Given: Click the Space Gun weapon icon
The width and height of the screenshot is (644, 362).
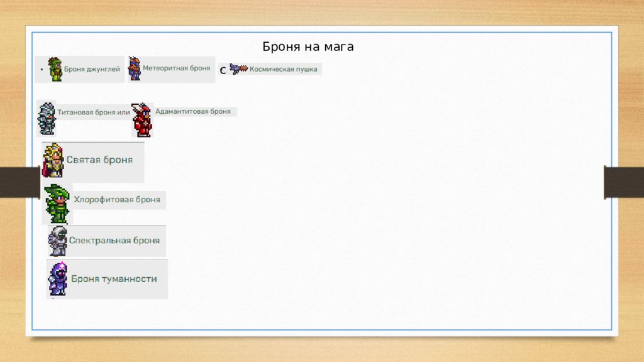Looking at the screenshot, I should coord(238,69).
